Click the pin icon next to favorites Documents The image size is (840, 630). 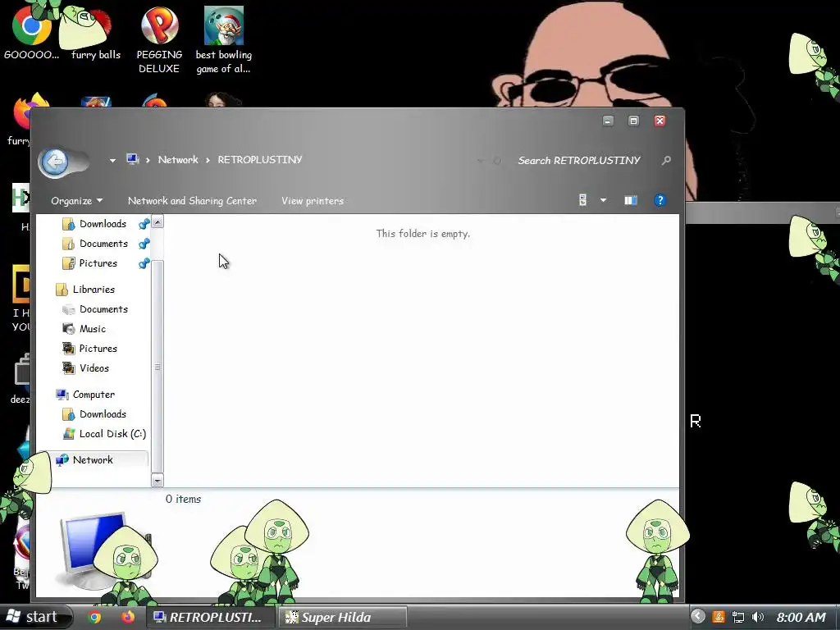click(144, 244)
